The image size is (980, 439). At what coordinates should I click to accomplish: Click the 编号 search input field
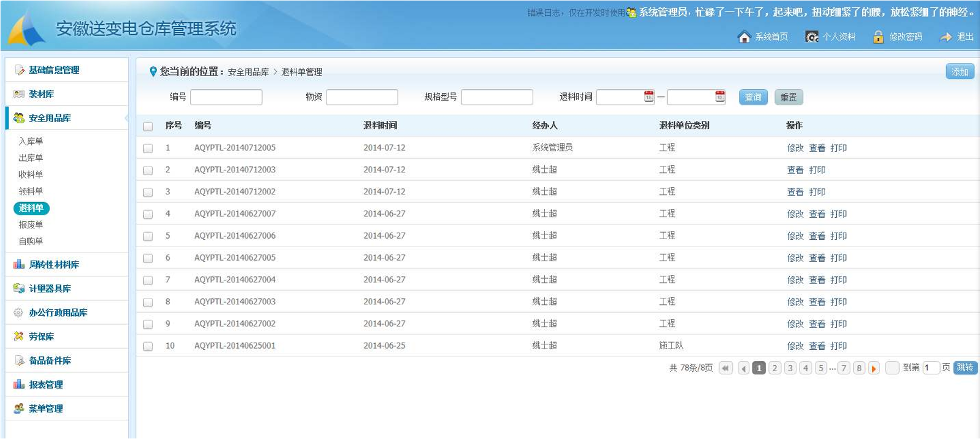click(x=226, y=97)
